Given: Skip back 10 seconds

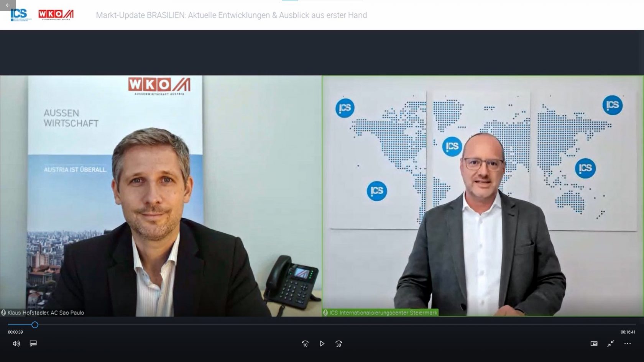Looking at the screenshot, I should [x=305, y=344].
